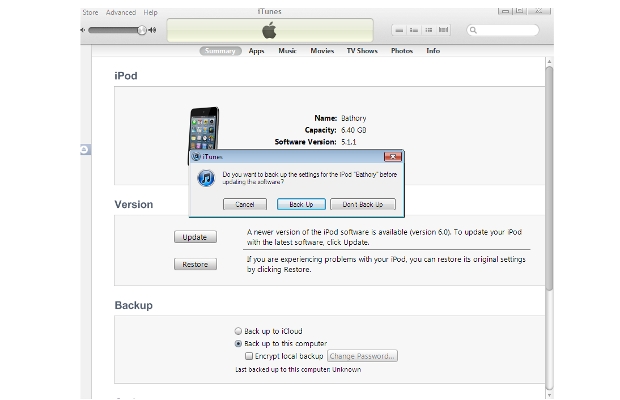Click the search field in the toolbar
Image resolution: width=620 pixels, height=400 pixels.
(503, 30)
